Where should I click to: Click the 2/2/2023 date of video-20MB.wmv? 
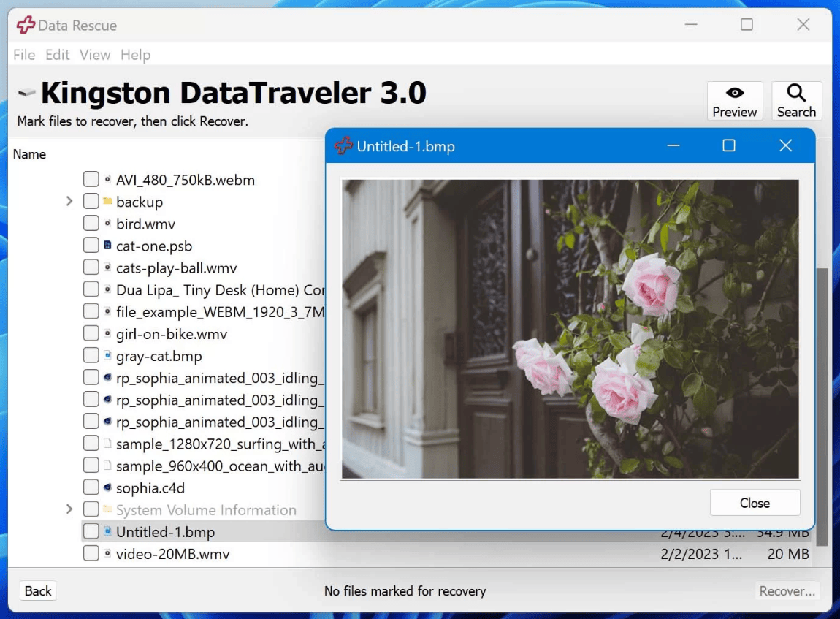click(x=701, y=554)
